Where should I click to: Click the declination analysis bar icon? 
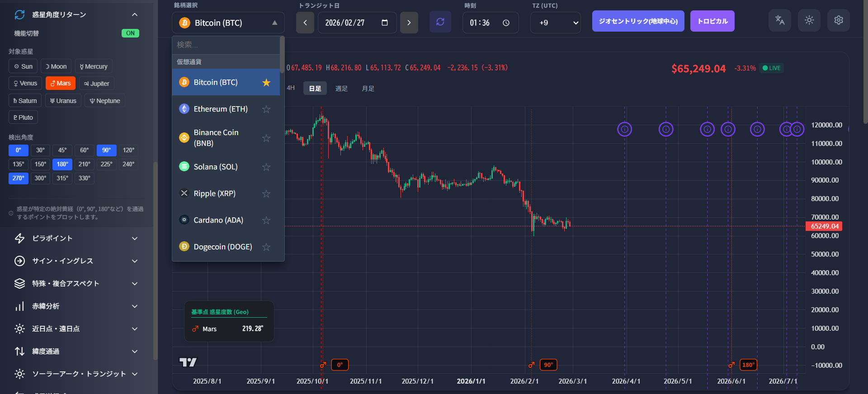[19, 306]
